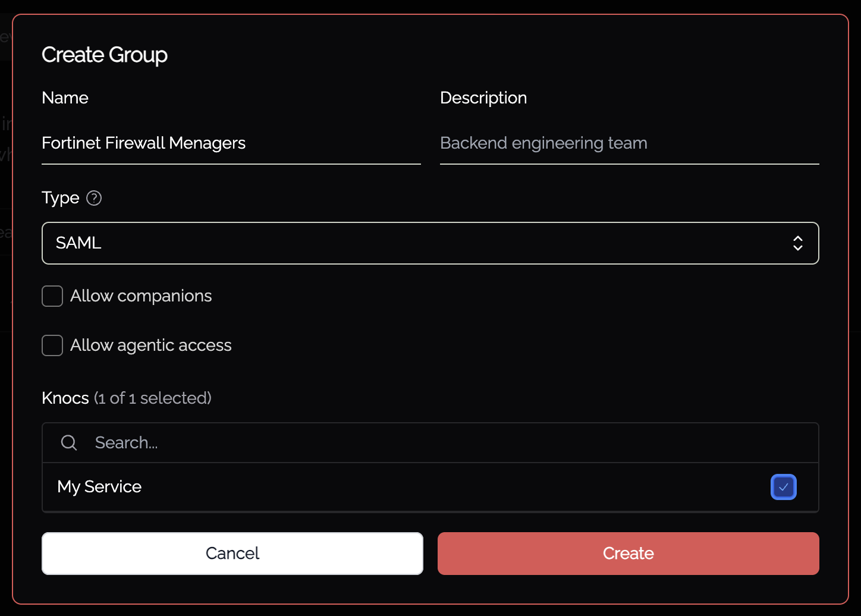861x616 pixels.
Task: Click the Knocs (1 of 1 selected) label
Action: point(127,398)
